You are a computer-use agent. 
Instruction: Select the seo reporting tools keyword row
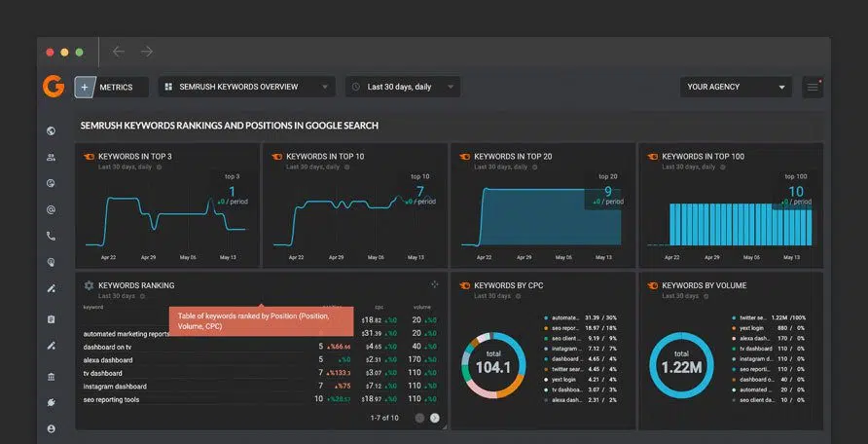260,399
